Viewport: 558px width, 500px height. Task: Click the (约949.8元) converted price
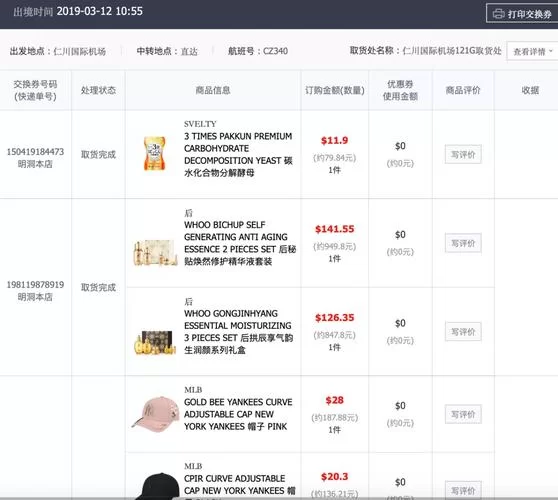tap(335, 246)
